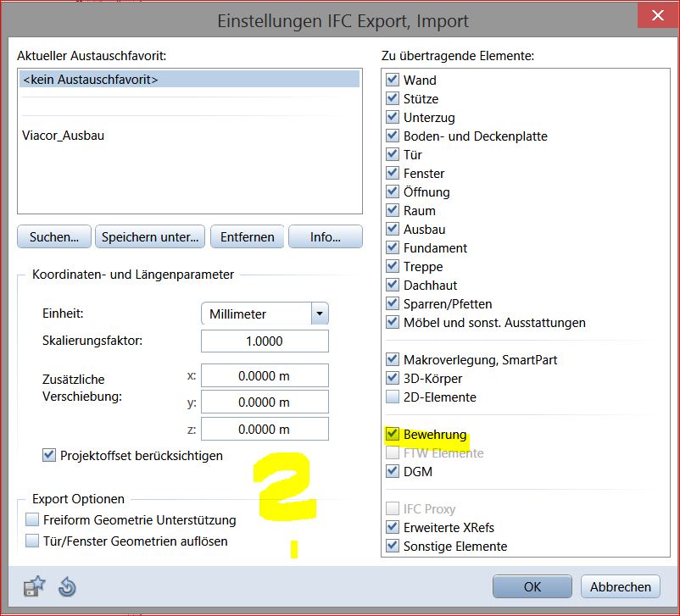The height and width of the screenshot is (616, 680).
Task: Disable the DGM checkbox
Action: (392, 471)
